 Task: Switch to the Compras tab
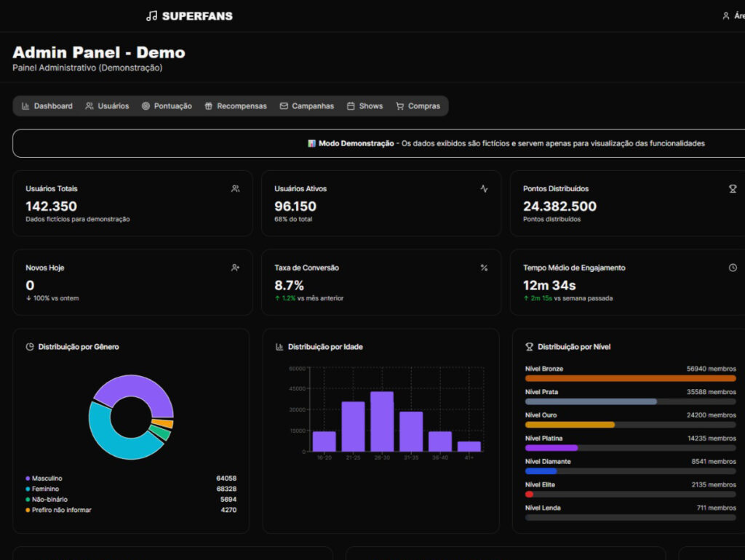coord(418,106)
